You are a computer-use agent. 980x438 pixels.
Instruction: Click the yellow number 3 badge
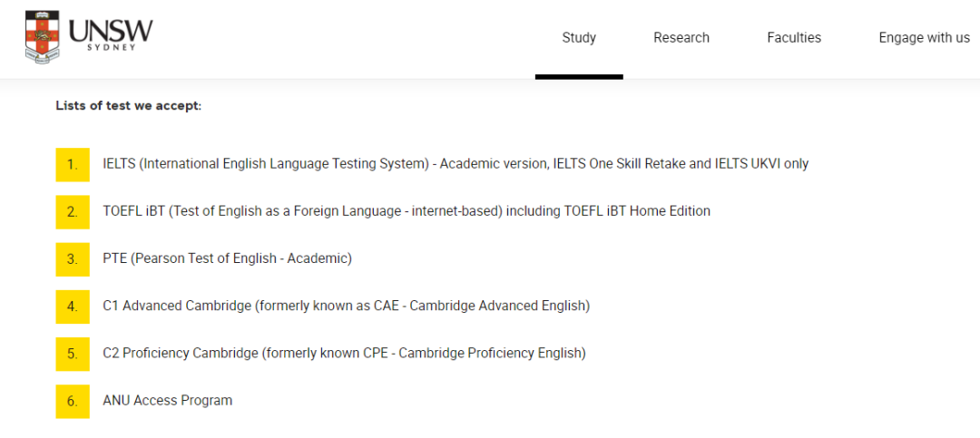point(73,258)
